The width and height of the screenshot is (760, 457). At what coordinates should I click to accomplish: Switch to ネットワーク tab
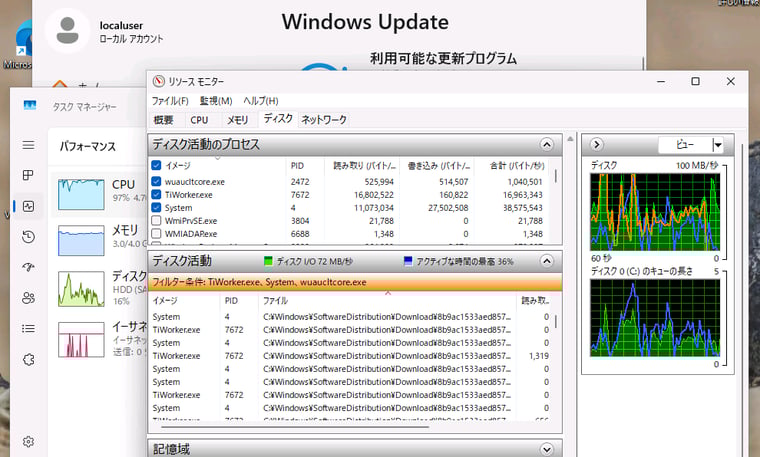tap(324, 120)
